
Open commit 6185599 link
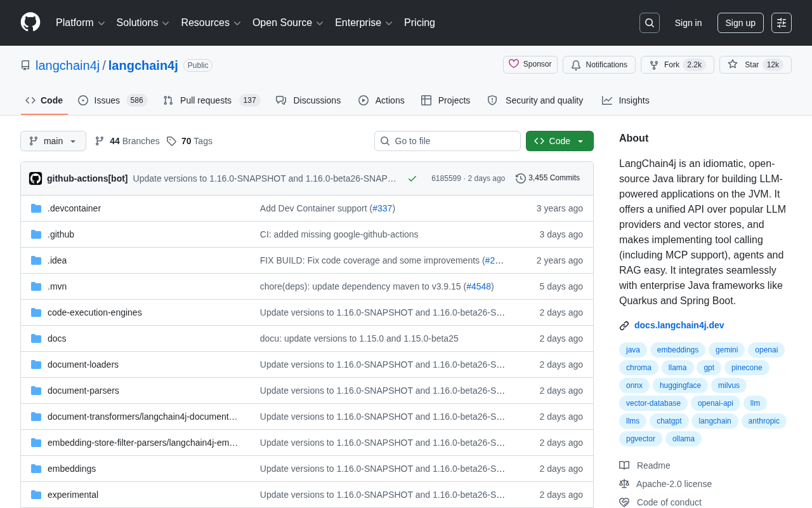446,178
